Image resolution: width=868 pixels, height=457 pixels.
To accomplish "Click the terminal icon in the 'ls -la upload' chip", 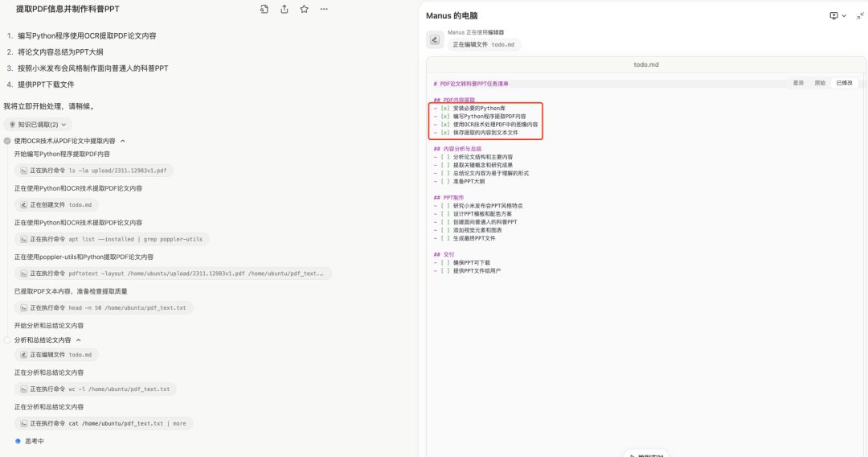I will [x=23, y=171].
